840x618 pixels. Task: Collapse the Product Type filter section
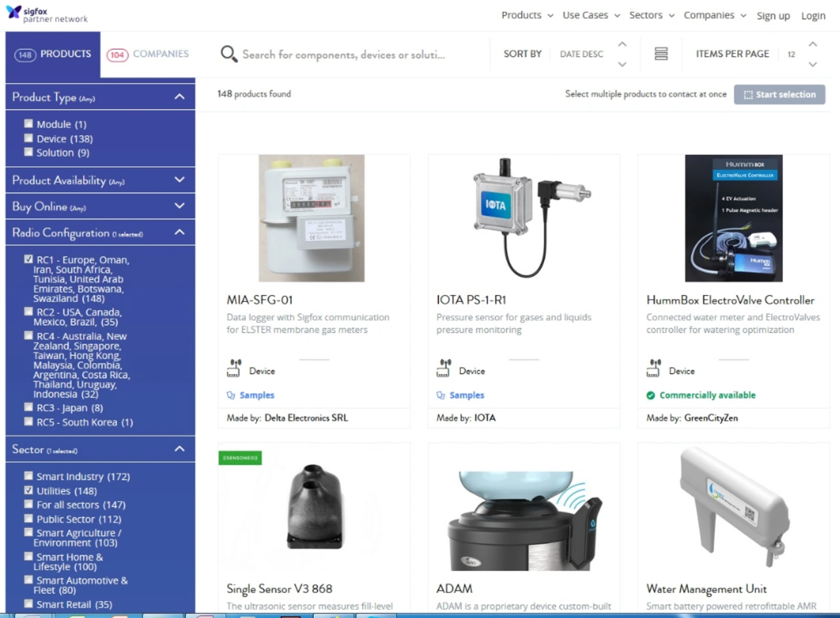click(x=179, y=97)
